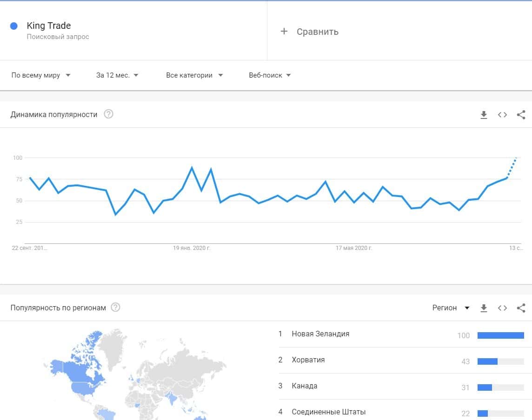Viewport: 532px width, 420px height.
Task: Click the blue King Trade color dot
Action: [14, 26]
